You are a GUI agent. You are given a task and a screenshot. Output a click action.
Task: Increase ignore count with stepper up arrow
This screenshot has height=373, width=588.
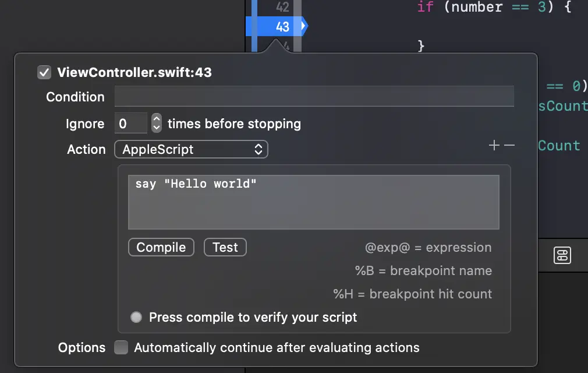click(156, 119)
